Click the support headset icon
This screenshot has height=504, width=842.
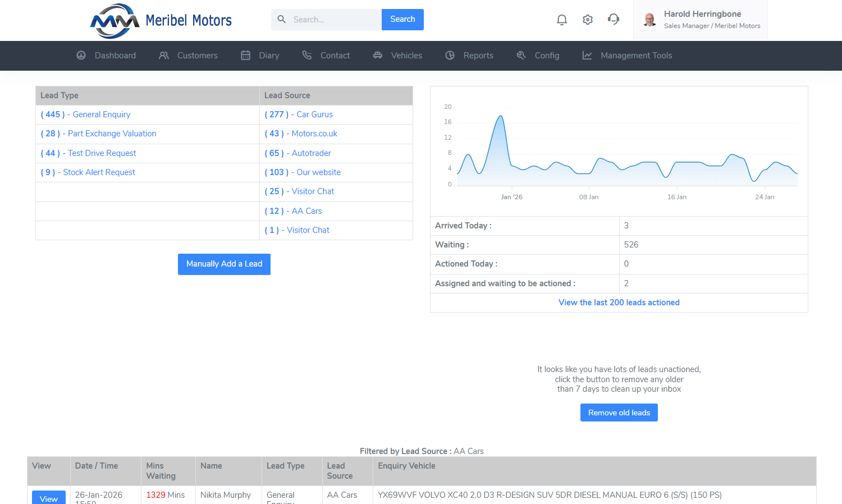(x=614, y=20)
